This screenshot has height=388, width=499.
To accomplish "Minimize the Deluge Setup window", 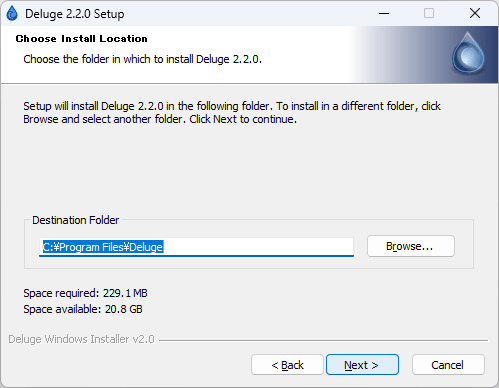I will 384,13.
